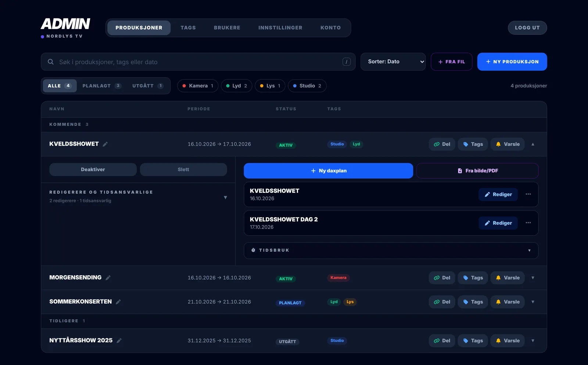The width and height of the screenshot is (588, 365).
Task: Click Varsle for SOMMERKONSERTEN
Action: [508, 302]
